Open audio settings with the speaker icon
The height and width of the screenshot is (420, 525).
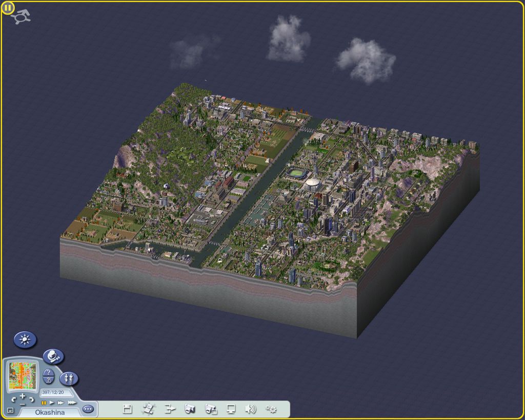pos(250,409)
